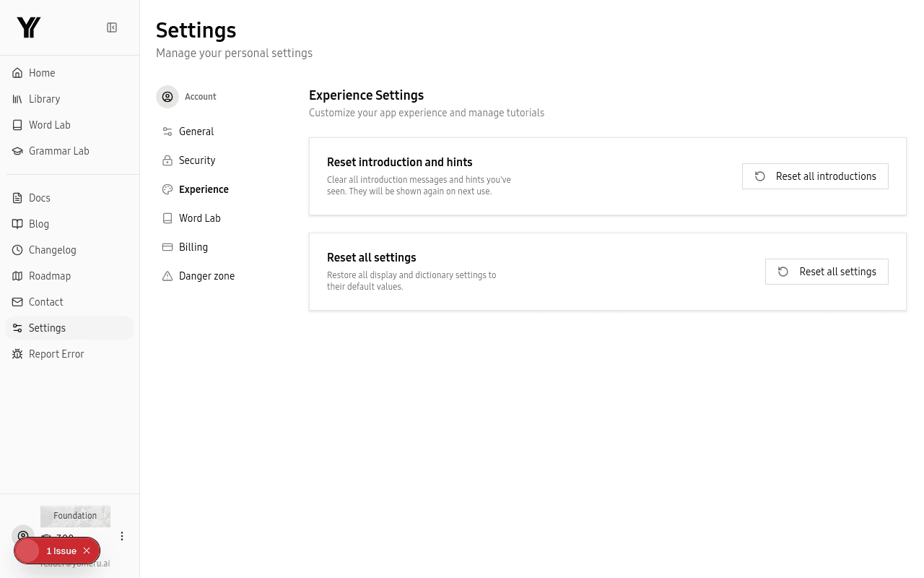Click the Yomeru logo at the top
The width and height of the screenshot is (924, 578).
click(29, 27)
